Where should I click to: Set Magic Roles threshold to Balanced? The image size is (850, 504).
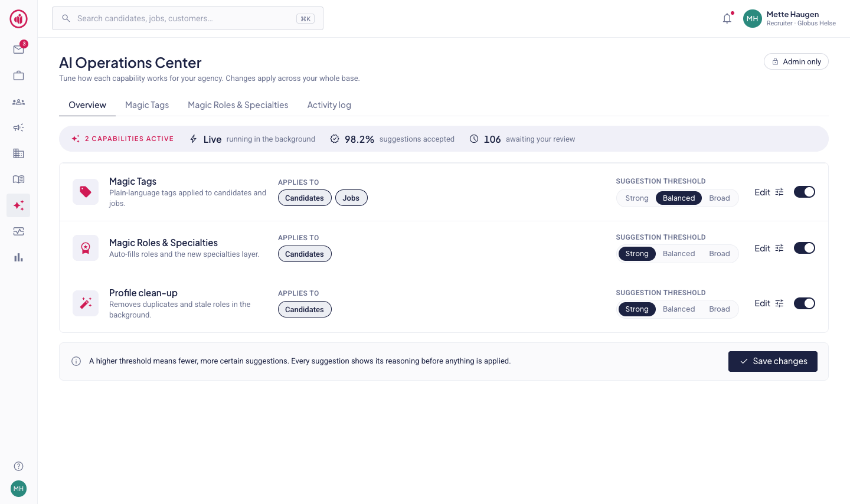pos(679,254)
